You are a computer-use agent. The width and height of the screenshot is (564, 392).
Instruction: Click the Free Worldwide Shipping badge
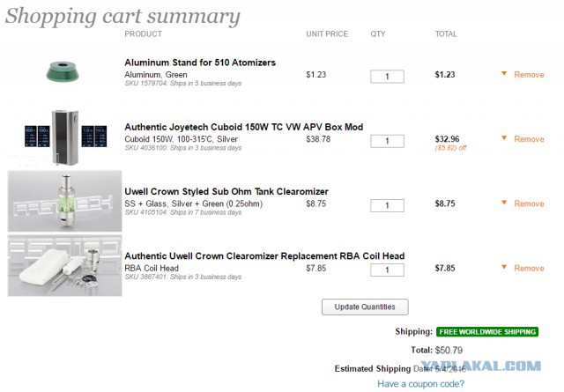[x=487, y=331]
